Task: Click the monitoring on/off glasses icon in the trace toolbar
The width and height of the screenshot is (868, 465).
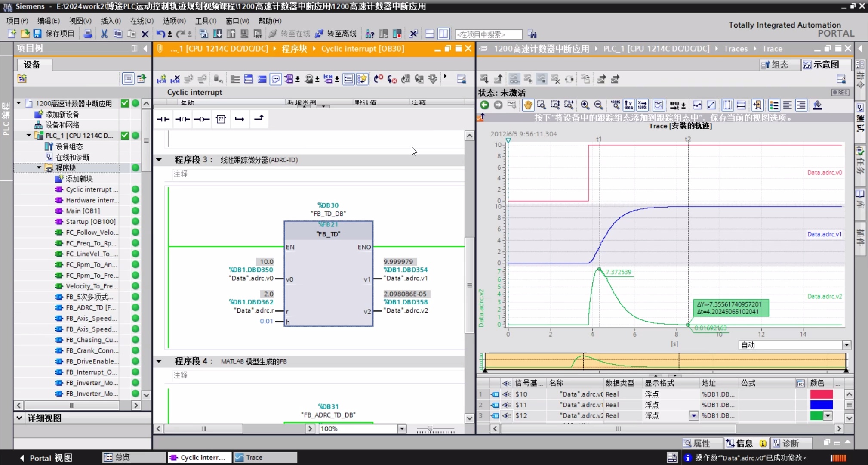Action: [514, 79]
